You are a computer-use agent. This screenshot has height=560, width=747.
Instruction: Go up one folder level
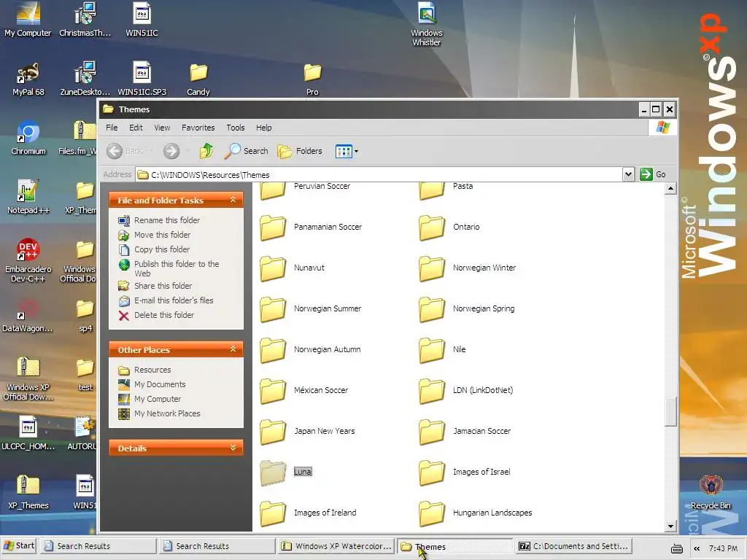pyautogui.click(x=206, y=151)
